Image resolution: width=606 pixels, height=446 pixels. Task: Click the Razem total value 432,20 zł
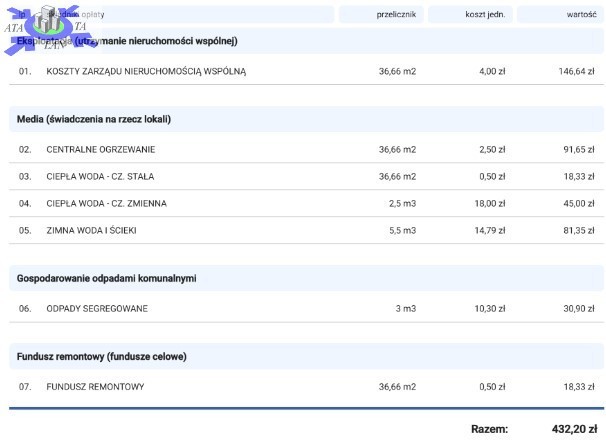coord(574,429)
